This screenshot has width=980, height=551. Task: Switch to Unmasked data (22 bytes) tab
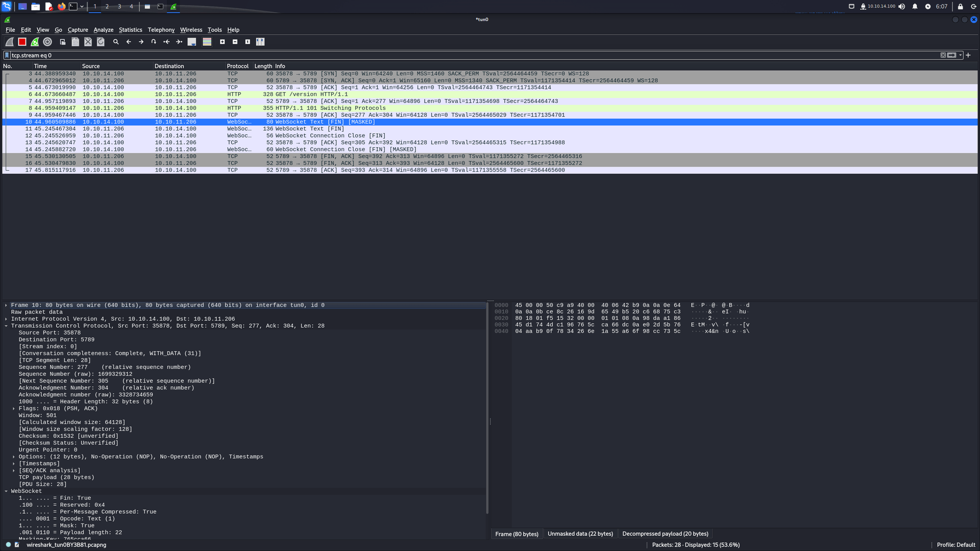pos(580,534)
